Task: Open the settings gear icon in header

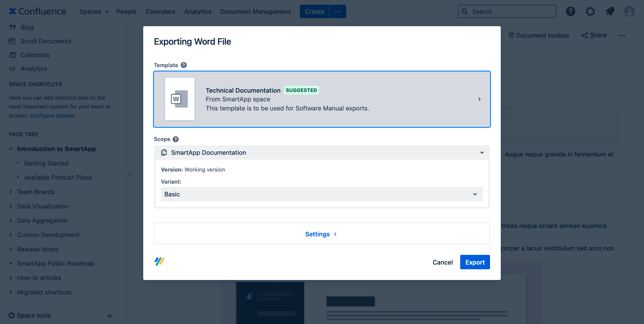Action: click(590, 11)
